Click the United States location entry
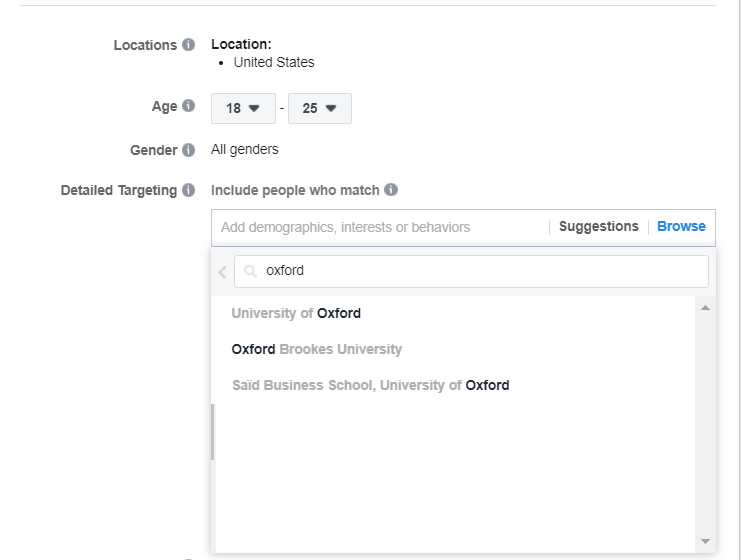 point(274,62)
